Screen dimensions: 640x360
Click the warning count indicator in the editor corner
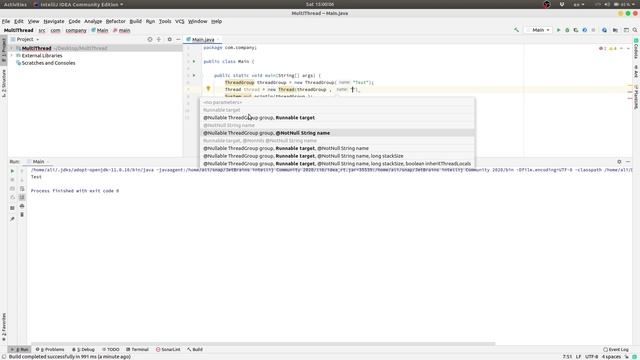coord(613,49)
